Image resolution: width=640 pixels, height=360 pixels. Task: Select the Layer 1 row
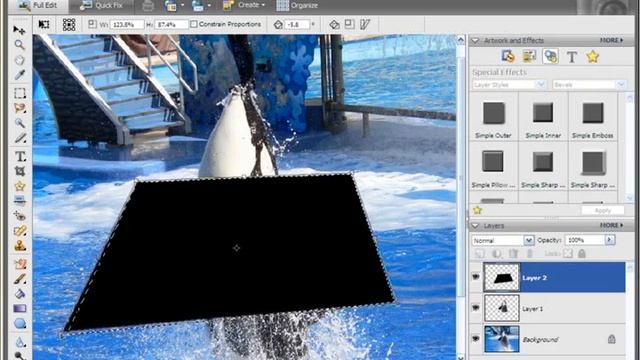[549, 309]
